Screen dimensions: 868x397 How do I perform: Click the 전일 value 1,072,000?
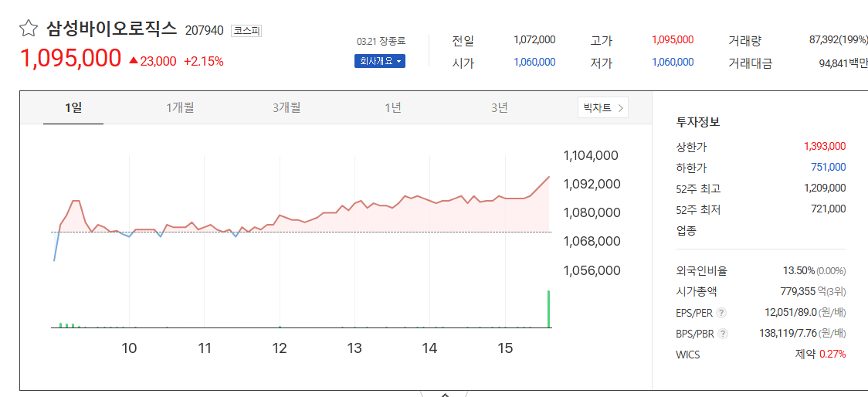(x=534, y=40)
